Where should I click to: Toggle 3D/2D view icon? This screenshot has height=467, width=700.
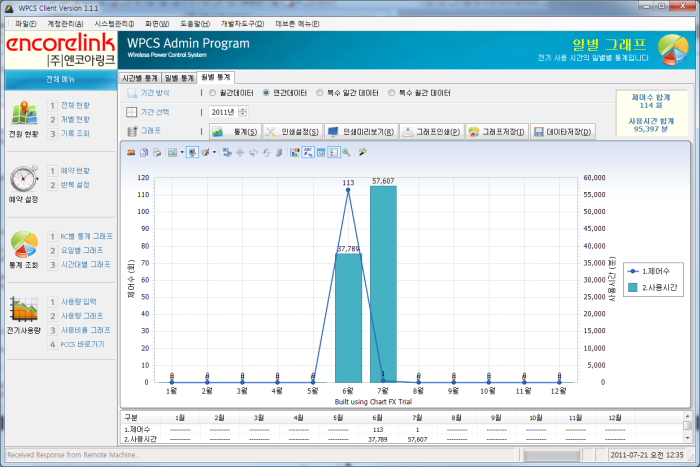227,153
